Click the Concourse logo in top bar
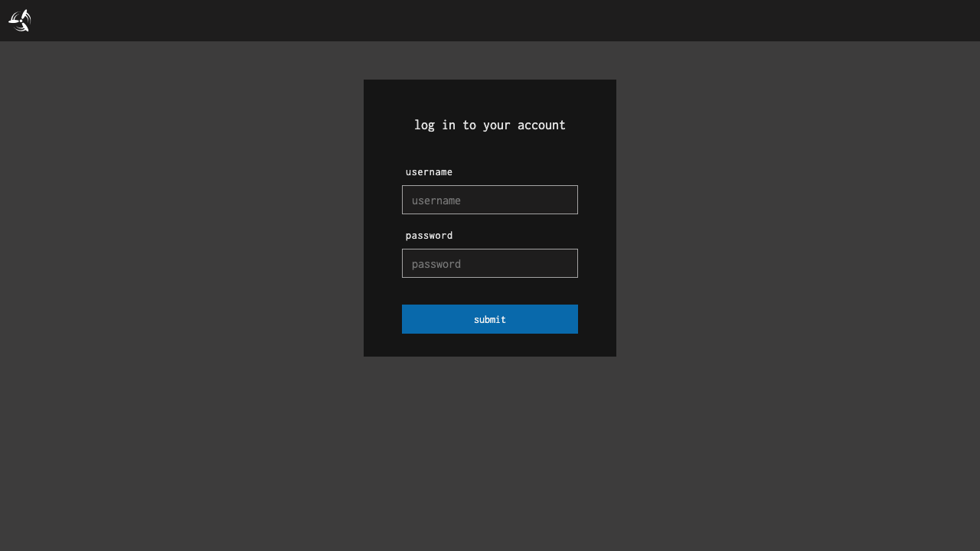This screenshot has width=980, height=551. pos(20,21)
